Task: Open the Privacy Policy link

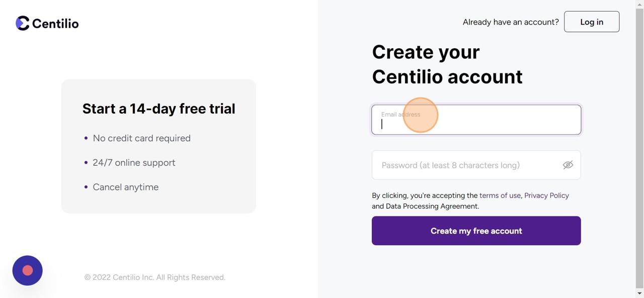Action: click(x=546, y=195)
